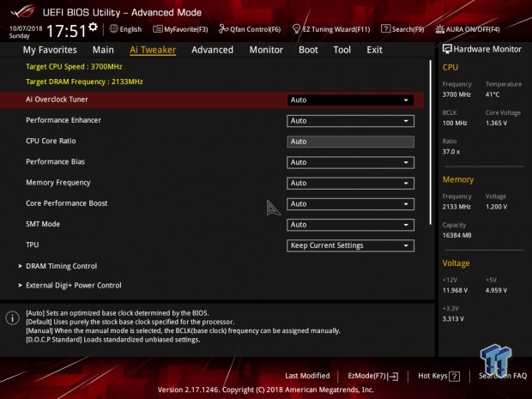Open MyFavorite(F3) list icon
Image resolution: width=532 pixels, height=399 pixels.
157,29
